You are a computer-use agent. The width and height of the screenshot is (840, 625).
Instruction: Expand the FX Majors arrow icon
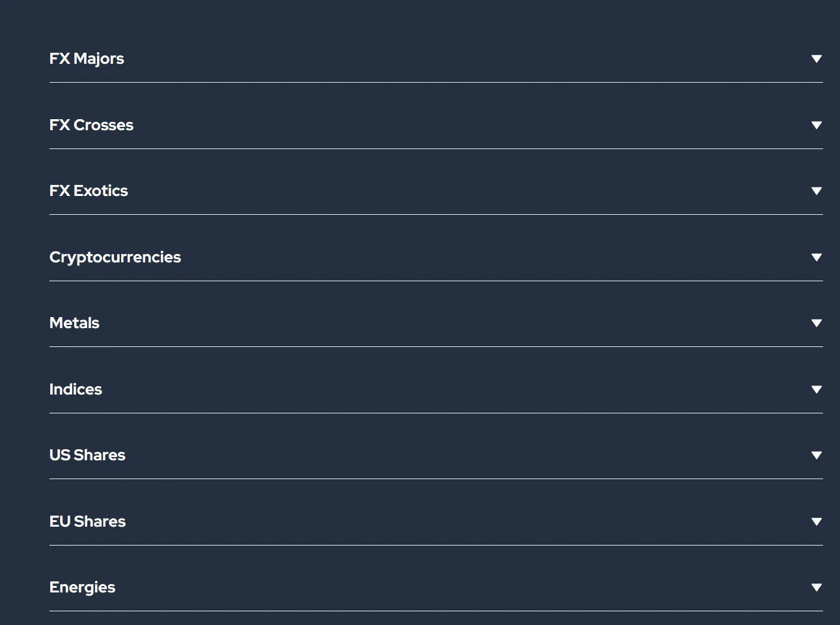click(817, 59)
